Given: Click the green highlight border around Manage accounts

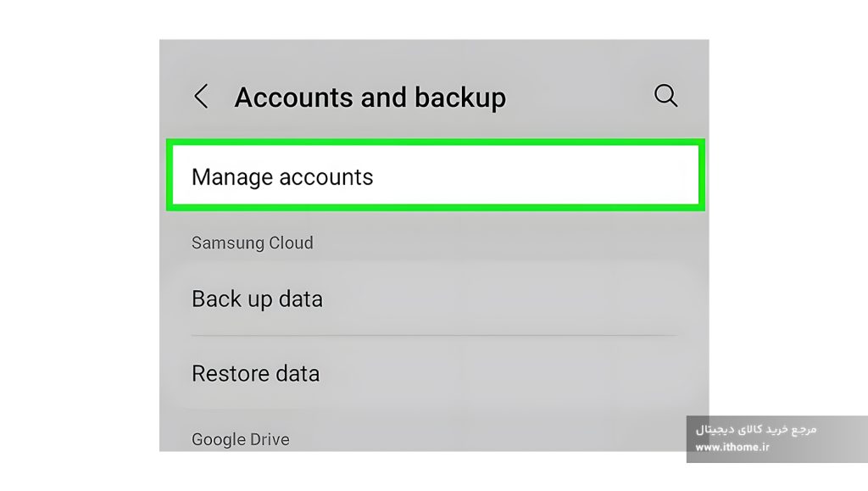Looking at the screenshot, I should (435, 142).
